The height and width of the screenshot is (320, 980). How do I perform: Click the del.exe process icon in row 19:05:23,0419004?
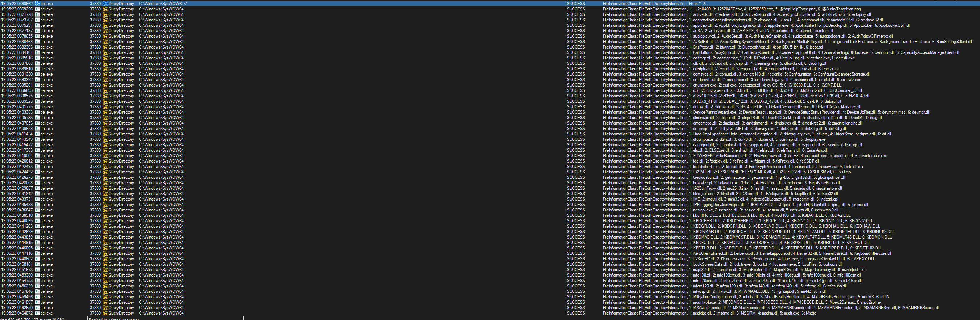pyautogui.click(x=37, y=155)
